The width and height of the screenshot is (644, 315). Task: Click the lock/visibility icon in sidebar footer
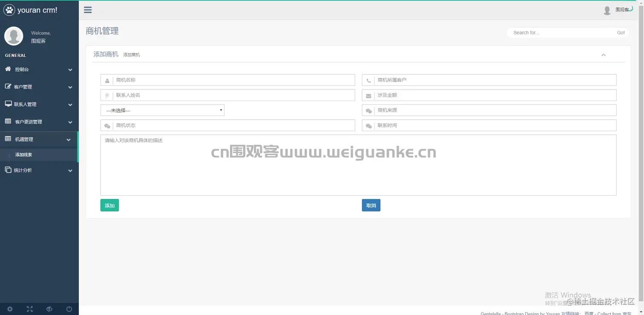(49, 309)
